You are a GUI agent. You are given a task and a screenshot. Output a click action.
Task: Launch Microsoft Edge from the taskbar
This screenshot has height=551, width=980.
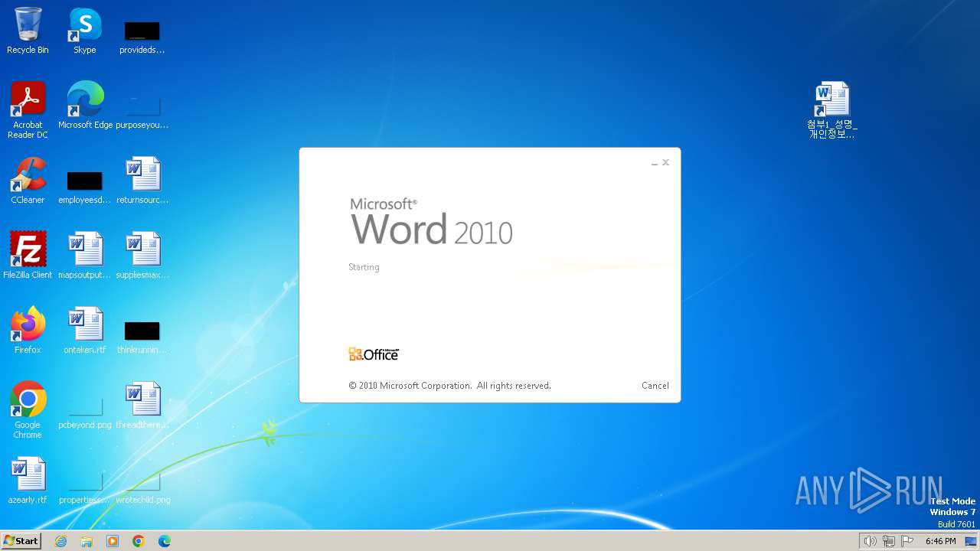[165, 541]
